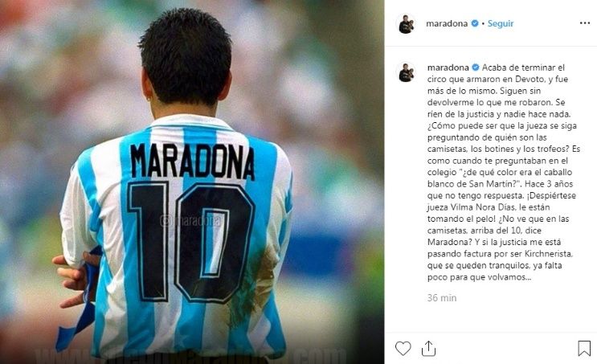Like the post with the heart icon
The image size is (597, 364).
click(403, 349)
